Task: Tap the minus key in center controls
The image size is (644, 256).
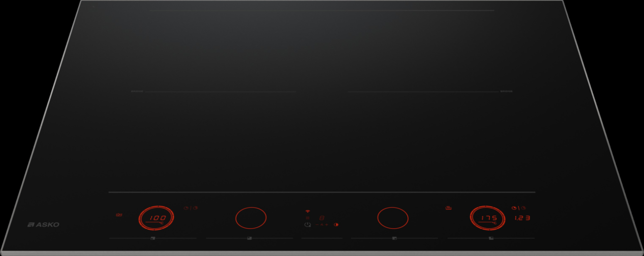Action: pos(317,225)
